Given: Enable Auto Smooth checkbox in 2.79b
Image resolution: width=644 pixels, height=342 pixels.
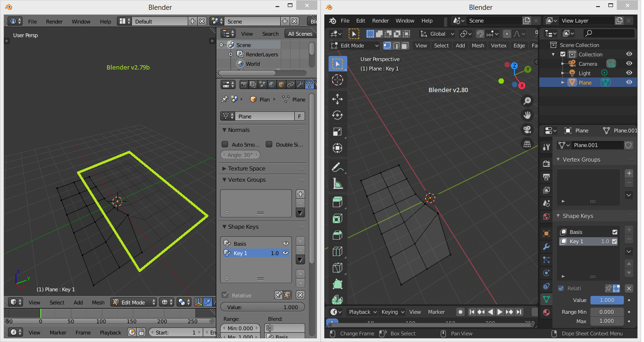Looking at the screenshot, I should pos(225,144).
